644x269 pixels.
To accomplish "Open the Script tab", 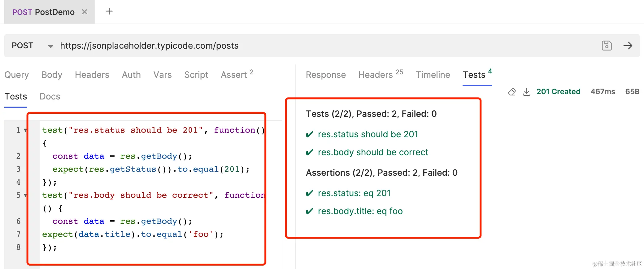I will click(196, 75).
